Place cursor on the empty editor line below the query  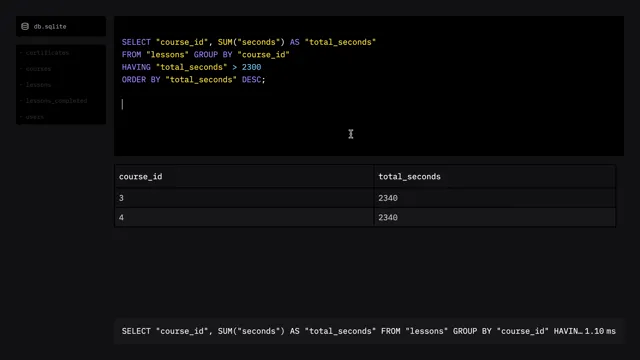coord(368,104)
